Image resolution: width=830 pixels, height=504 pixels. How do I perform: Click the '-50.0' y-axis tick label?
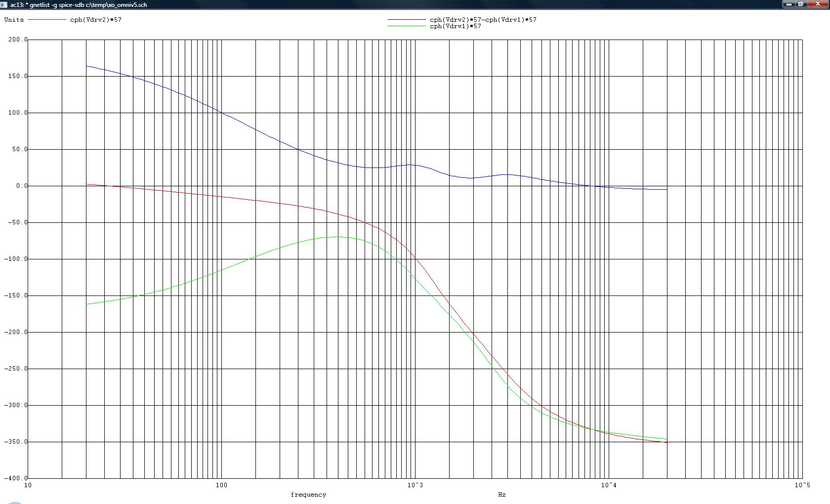[x=18, y=222]
